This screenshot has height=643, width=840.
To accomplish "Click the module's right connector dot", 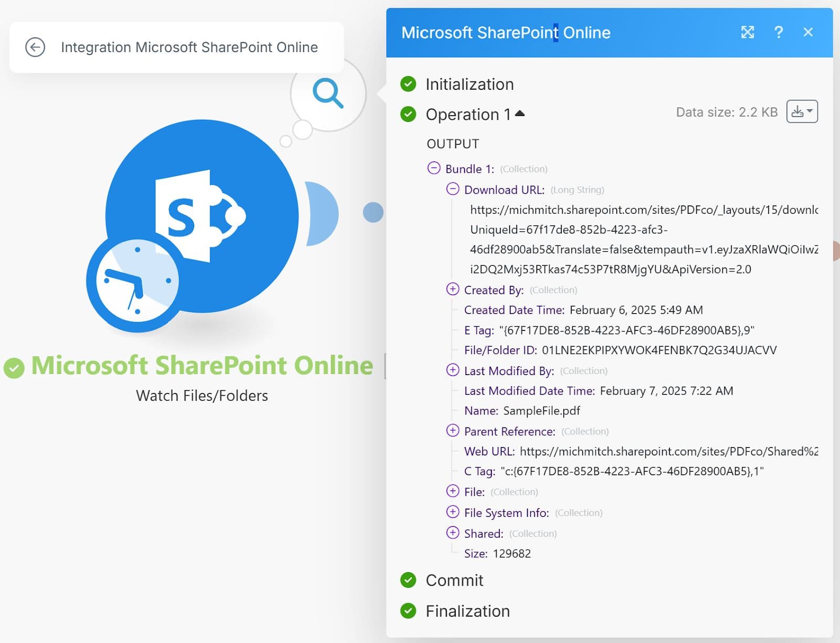I will [x=373, y=213].
